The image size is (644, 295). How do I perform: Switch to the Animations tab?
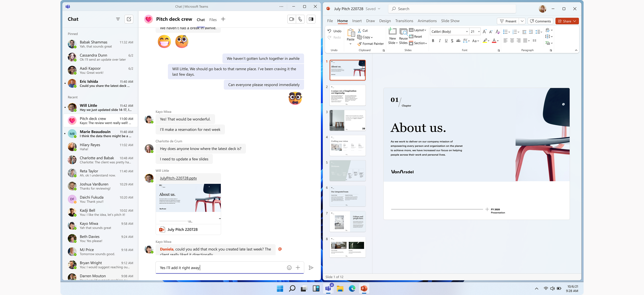427,21
